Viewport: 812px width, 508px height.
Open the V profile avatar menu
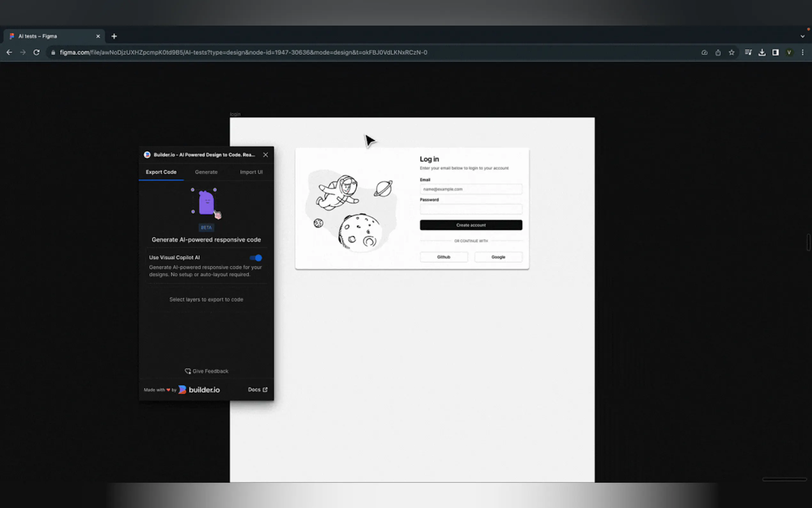[789, 52]
